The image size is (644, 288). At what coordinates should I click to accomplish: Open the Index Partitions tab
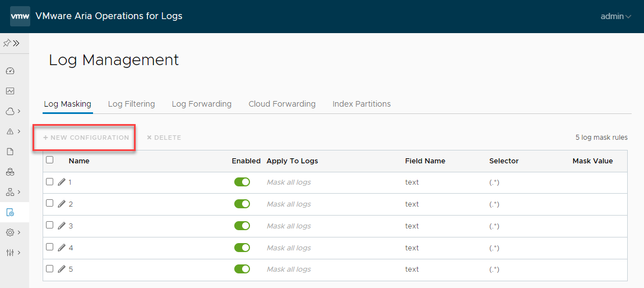(362, 104)
